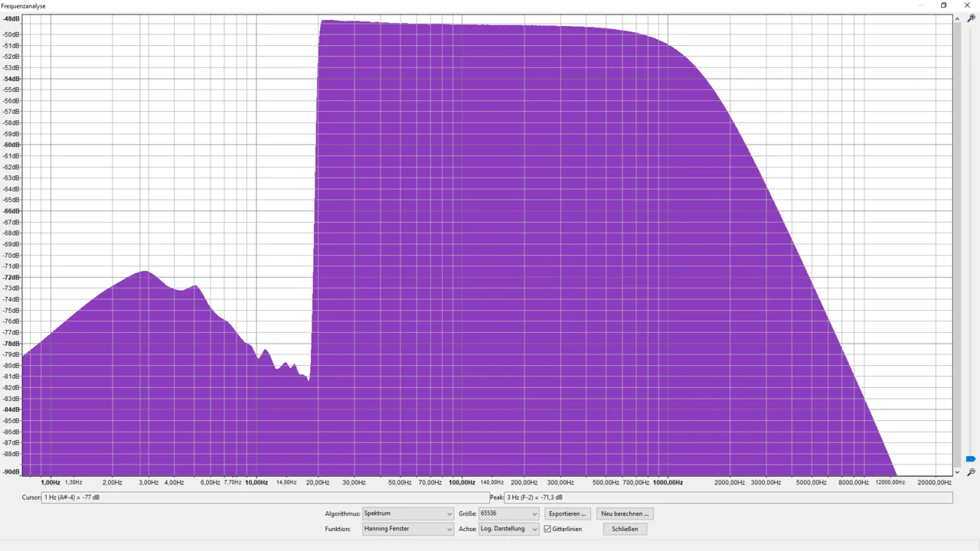
Task: Click the zoom in magnifier icon
Action: coord(971,18)
